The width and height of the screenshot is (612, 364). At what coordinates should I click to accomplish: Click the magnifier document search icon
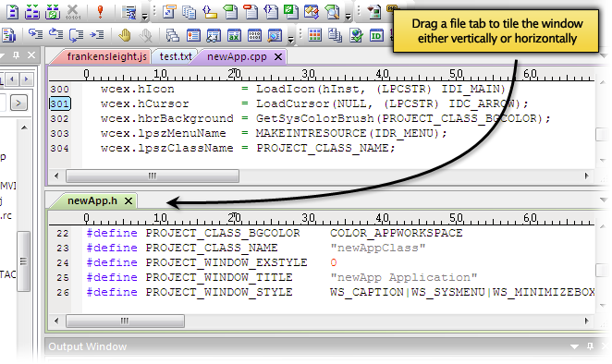(332, 12)
